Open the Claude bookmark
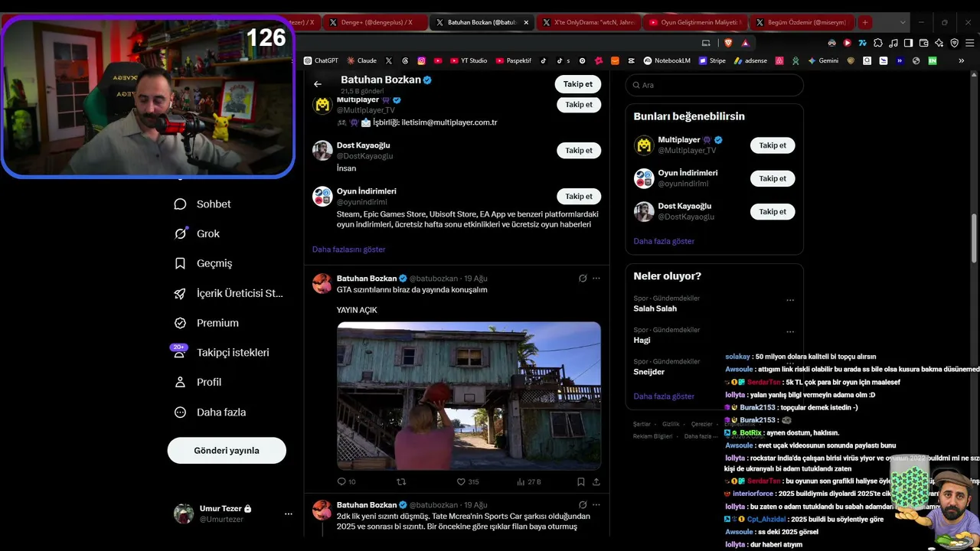 coord(361,60)
